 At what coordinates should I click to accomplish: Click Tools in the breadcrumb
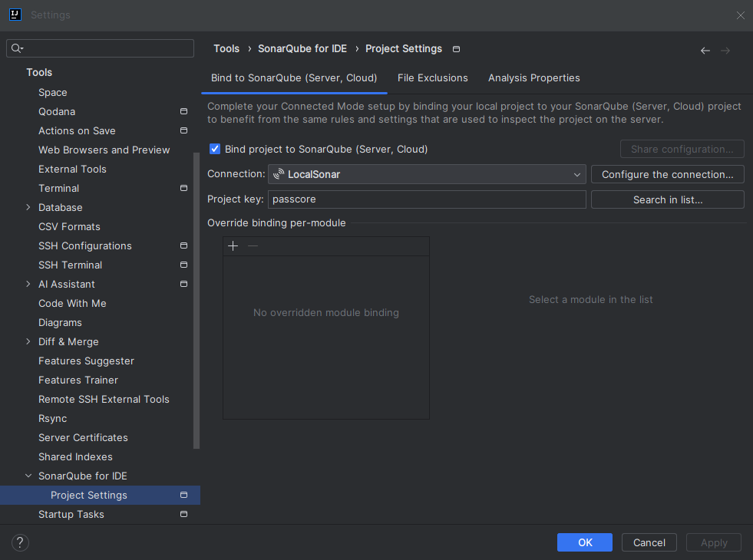(x=226, y=48)
